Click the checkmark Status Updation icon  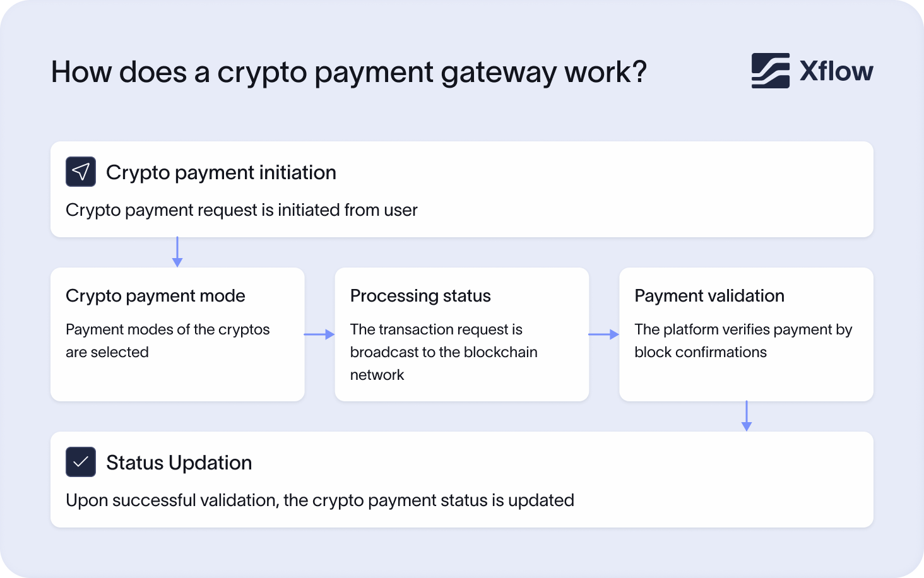coord(81,462)
